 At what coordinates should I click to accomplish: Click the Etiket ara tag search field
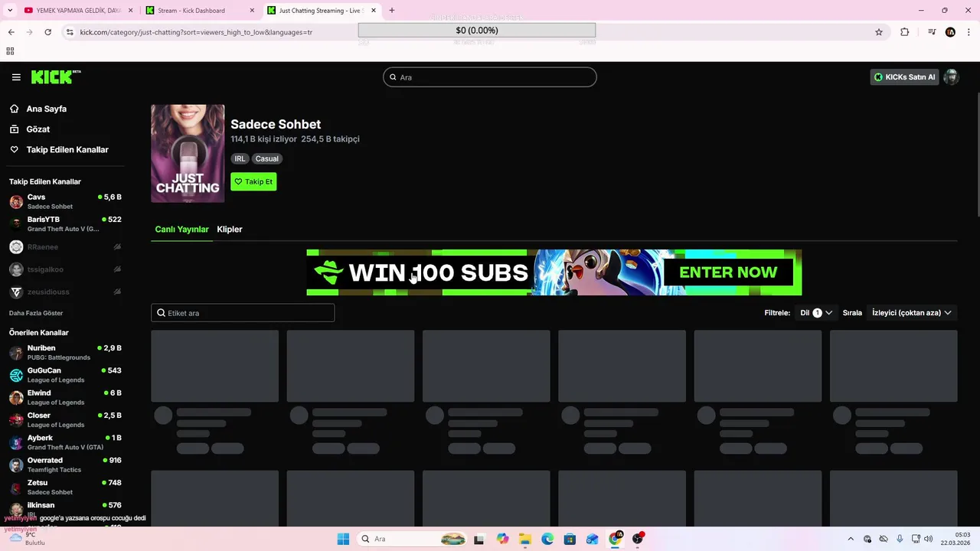pyautogui.click(x=243, y=313)
